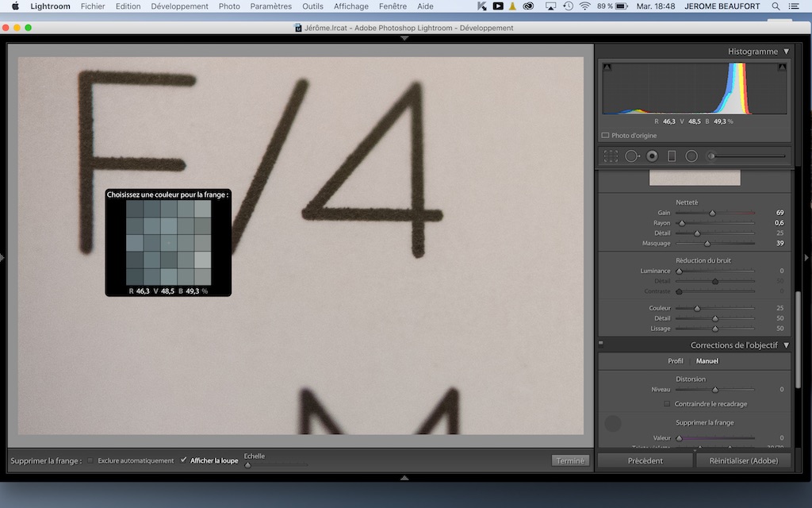The width and height of the screenshot is (812, 508).
Task: Open the Paramètres menu
Action: coord(271,6)
